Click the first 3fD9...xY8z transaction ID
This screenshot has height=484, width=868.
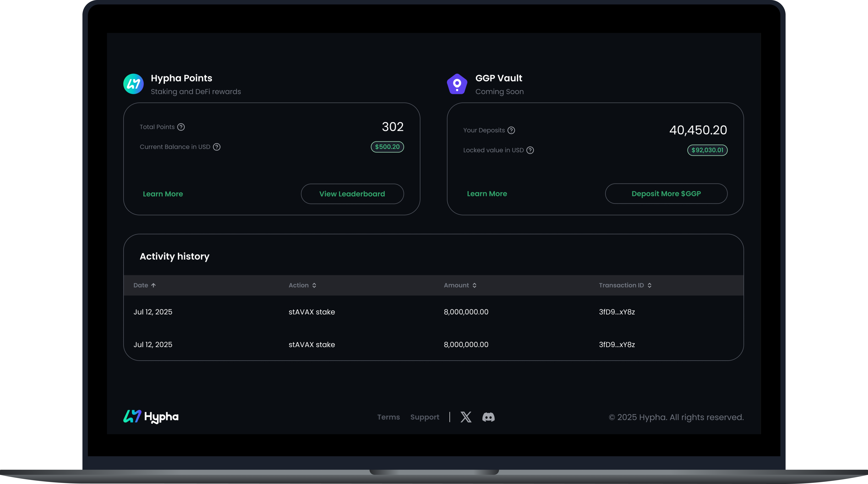pyautogui.click(x=617, y=312)
